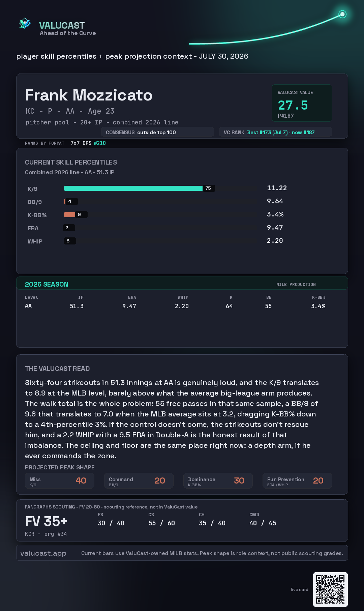
Task: Select the Dominance K-BB% 30 chip
Action: click(218, 481)
